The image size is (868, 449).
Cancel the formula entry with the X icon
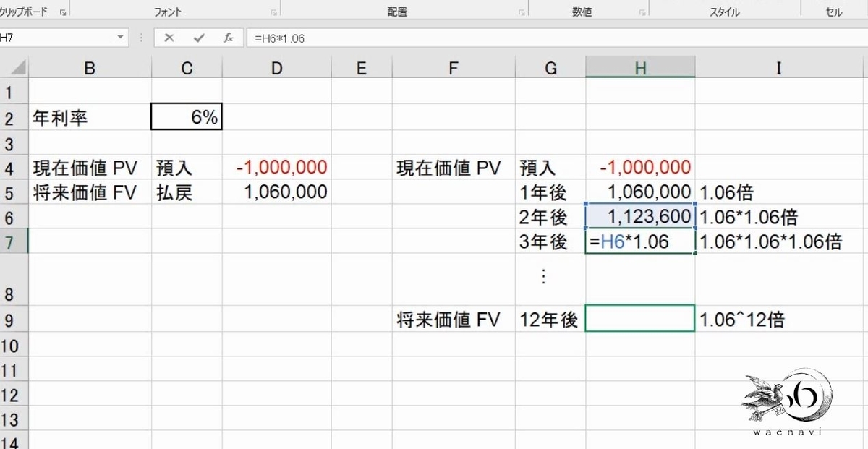click(169, 38)
